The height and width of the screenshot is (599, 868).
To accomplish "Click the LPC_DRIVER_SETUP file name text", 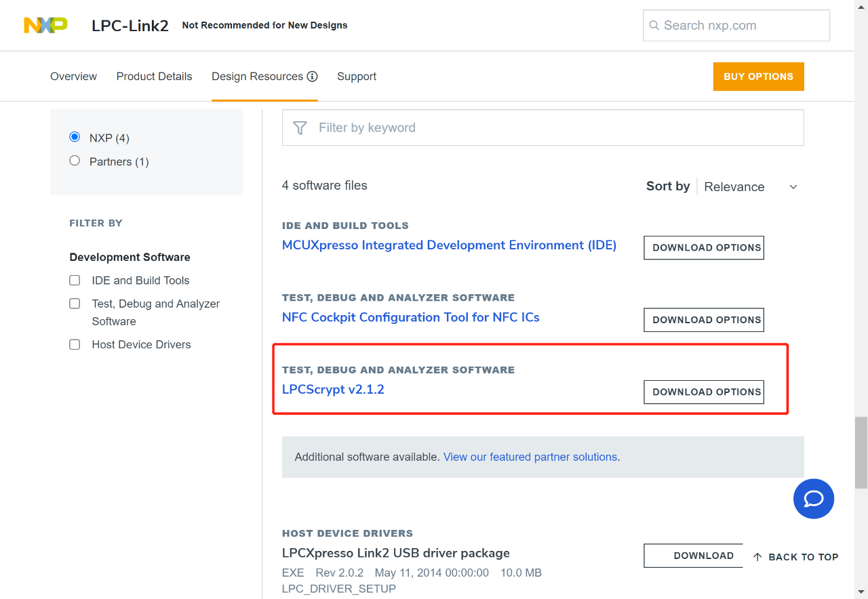I will (339, 589).
